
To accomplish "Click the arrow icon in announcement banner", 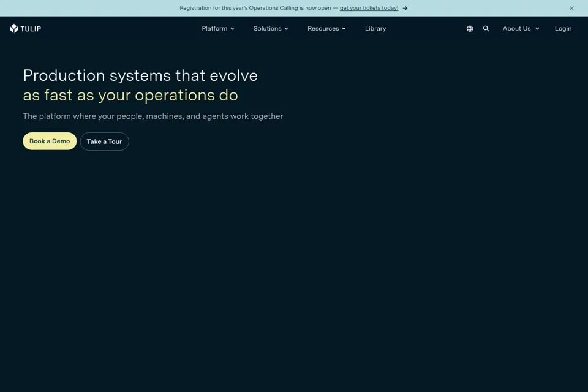I will point(405,8).
